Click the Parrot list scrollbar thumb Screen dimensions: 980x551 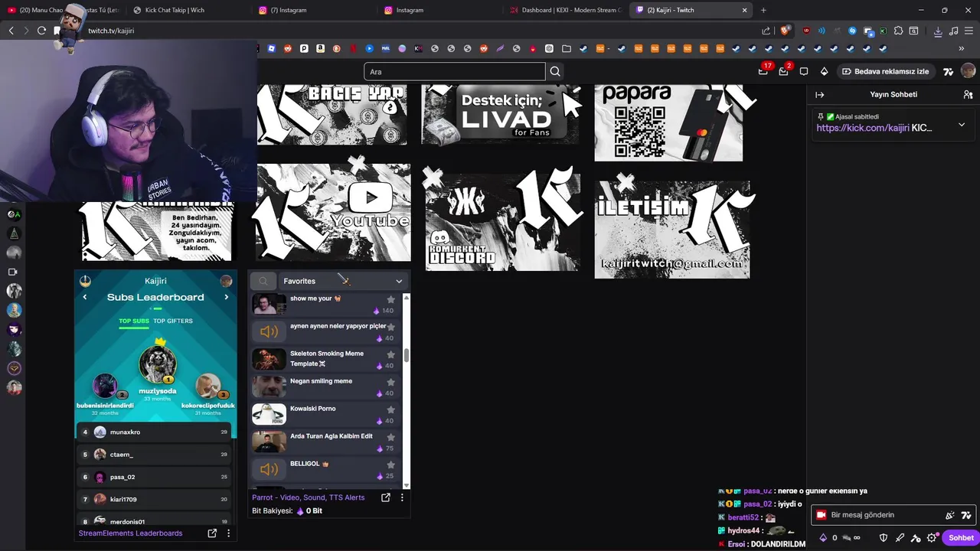click(x=407, y=356)
